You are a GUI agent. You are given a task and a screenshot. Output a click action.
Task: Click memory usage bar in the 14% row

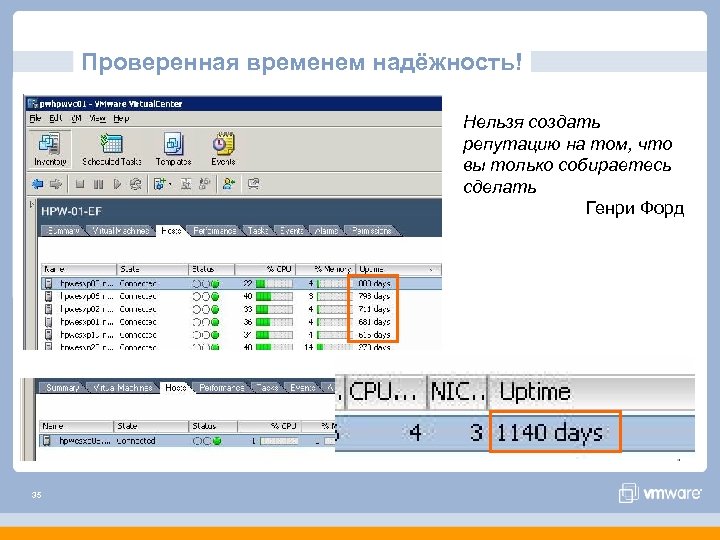pyautogui.click(x=334, y=347)
